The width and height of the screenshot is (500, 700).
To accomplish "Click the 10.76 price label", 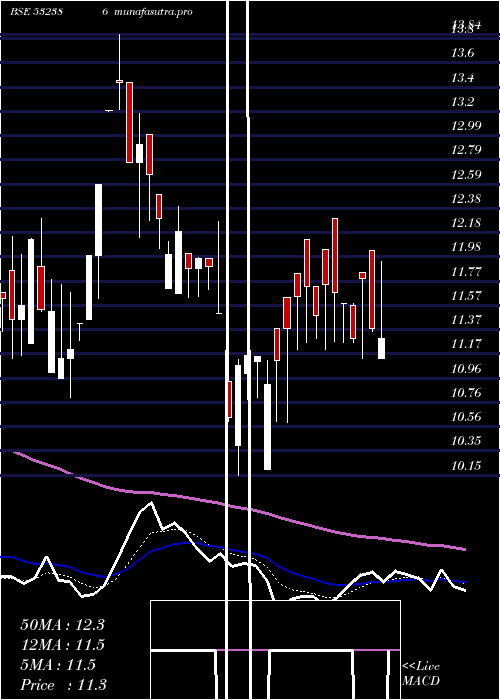I will click(466, 393).
